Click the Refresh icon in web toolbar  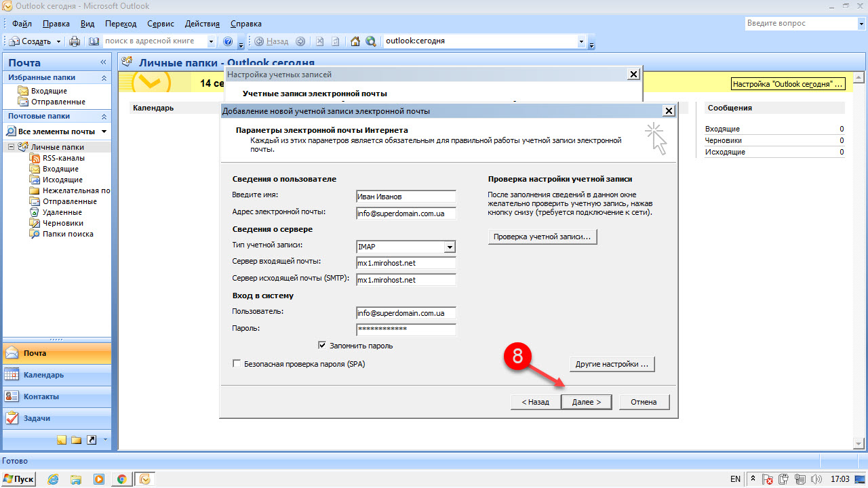[x=335, y=41]
